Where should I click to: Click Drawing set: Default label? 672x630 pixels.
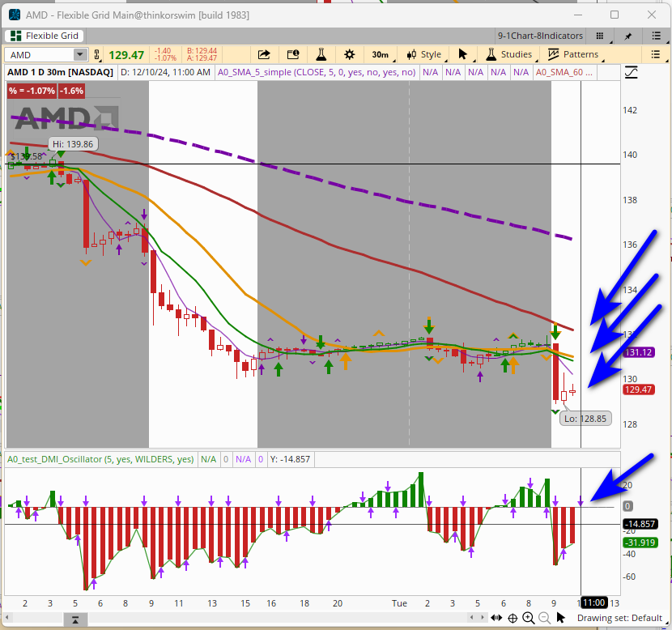[619, 618]
